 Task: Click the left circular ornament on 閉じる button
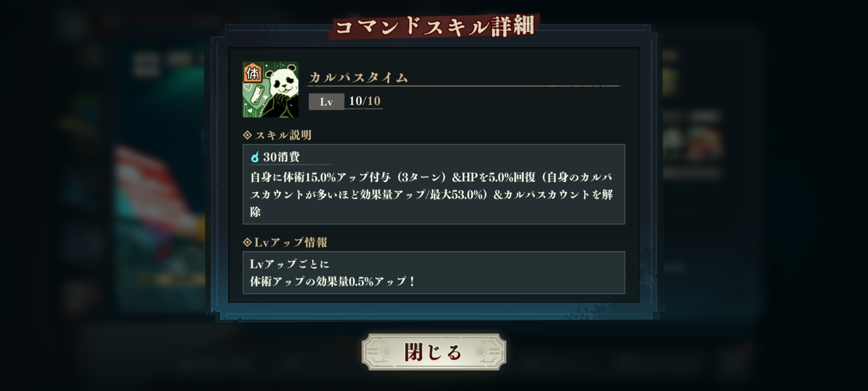[386, 352]
